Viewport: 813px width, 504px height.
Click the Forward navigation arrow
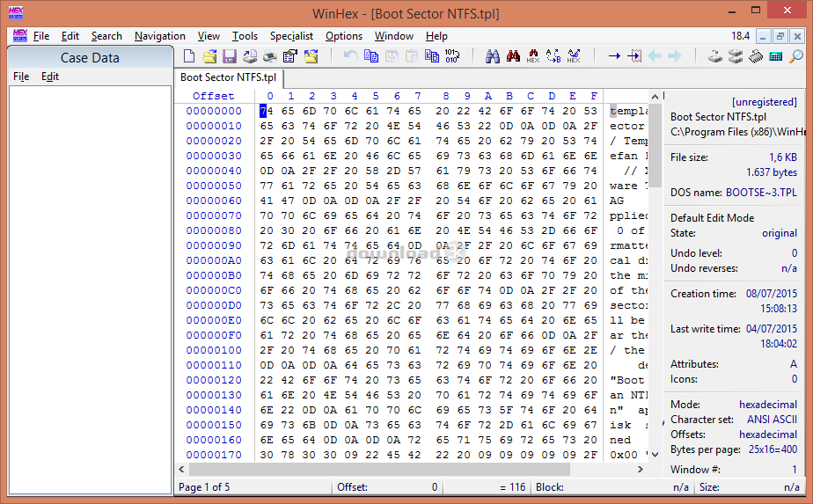pos(675,56)
